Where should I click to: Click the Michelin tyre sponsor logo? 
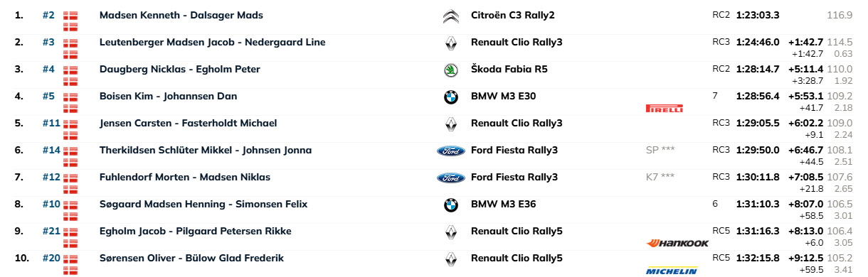(x=672, y=271)
